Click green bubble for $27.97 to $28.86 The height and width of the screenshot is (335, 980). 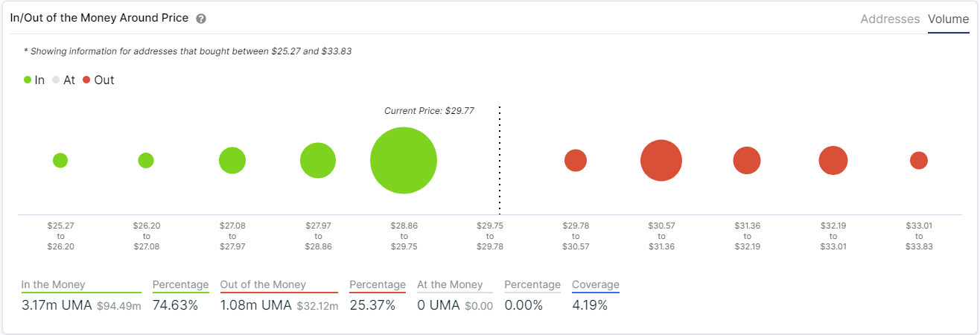point(318,160)
